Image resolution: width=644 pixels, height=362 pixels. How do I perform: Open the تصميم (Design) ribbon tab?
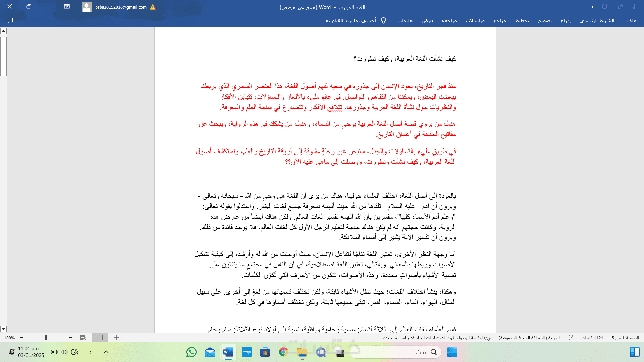click(545, 21)
